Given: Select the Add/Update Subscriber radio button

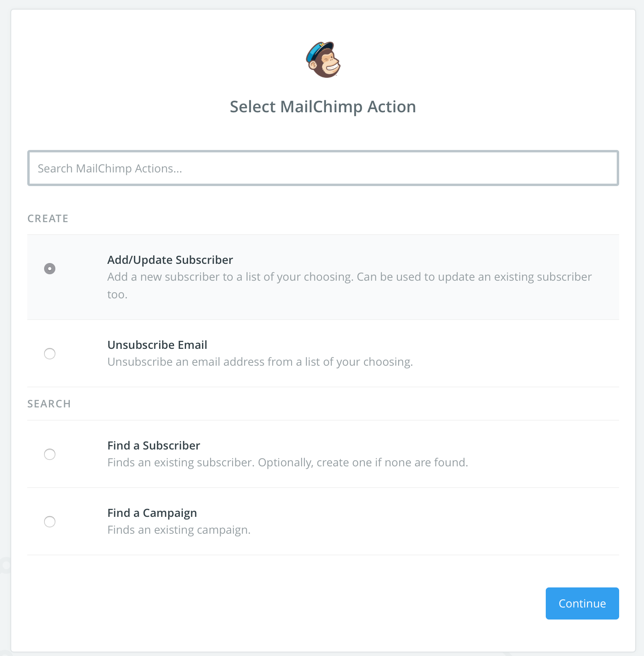Looking at the screenshot, I should (x=50, y=268).
